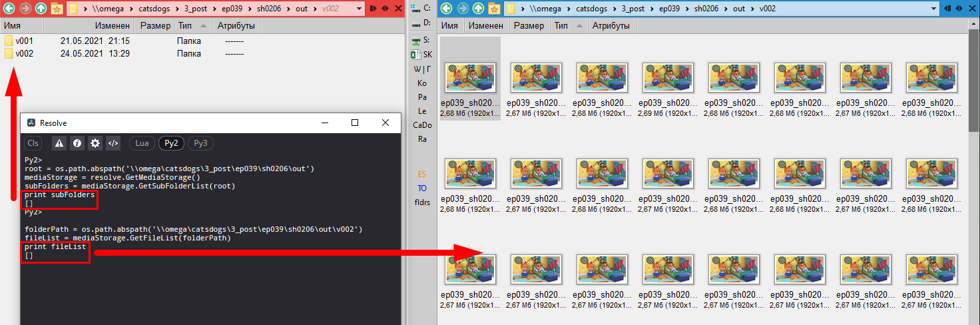Image resolution: width=980 pixels, height=325 pixels.
Task: Sort left pane by Имя column
Action: (22, 25)
